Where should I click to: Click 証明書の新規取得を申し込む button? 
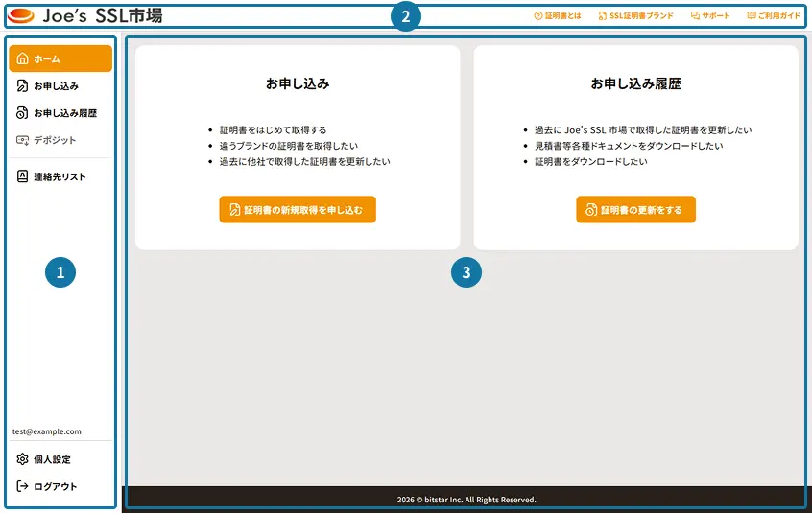[298, 209]
